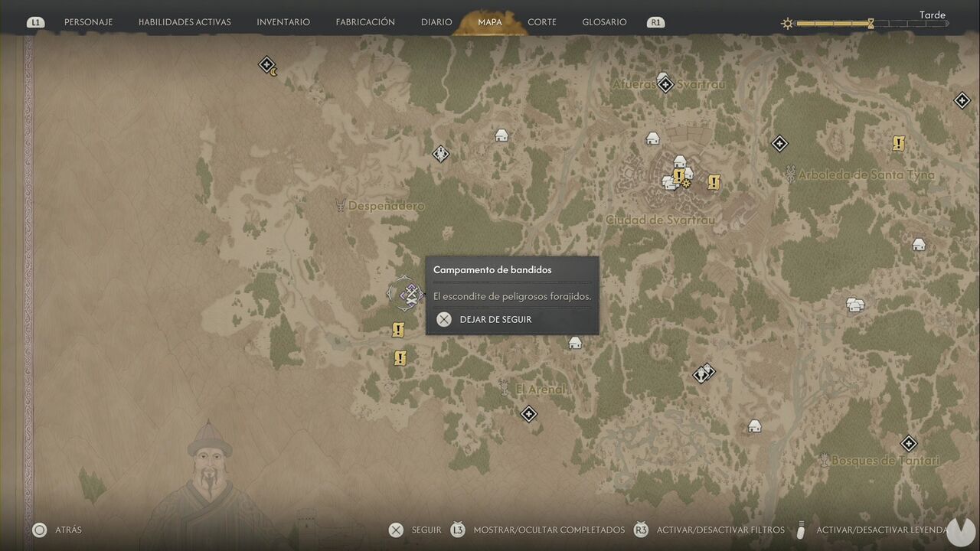The width and height of the screenshot is (980, 551).
Task: Select the Mapa tab
Action: pos(490,22)
